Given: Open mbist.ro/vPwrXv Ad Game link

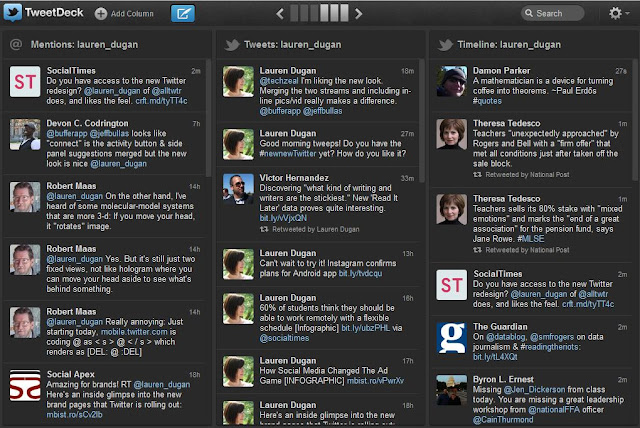Looking at the screenshot, I should tap(375, 381).
